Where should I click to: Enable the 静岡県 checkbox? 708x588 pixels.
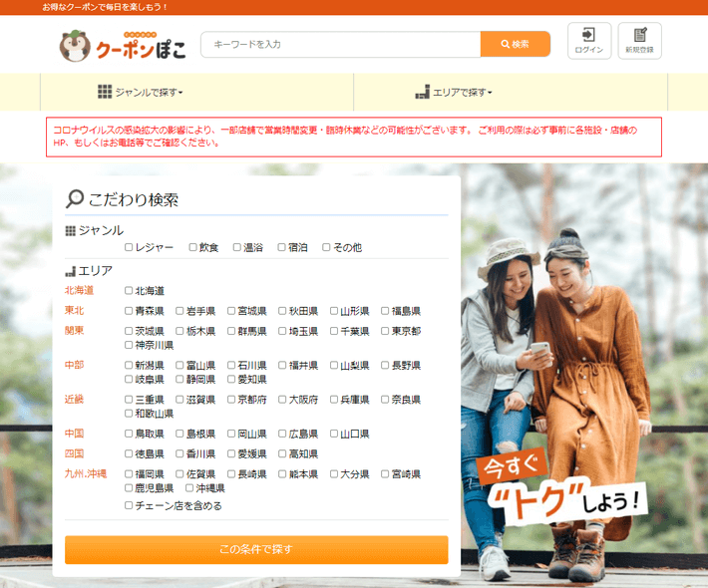point(179,379)
